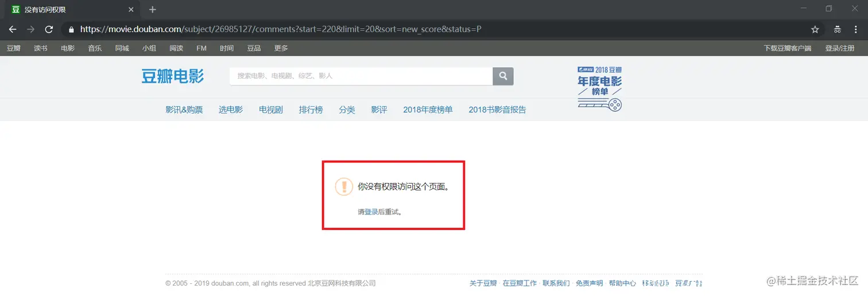868x296 pixels.
Task: Click the padlock site info icon
Action: coord(71,29)
